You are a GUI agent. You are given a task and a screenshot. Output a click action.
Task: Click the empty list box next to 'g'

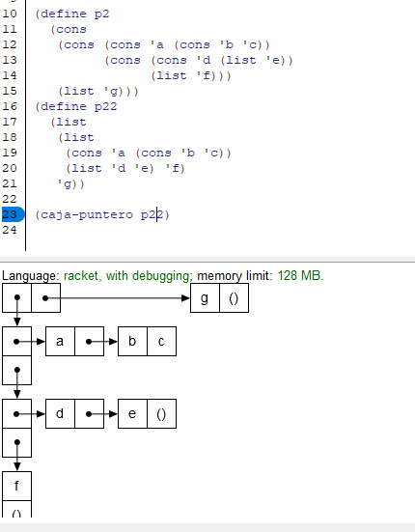(x=234, y=298)
